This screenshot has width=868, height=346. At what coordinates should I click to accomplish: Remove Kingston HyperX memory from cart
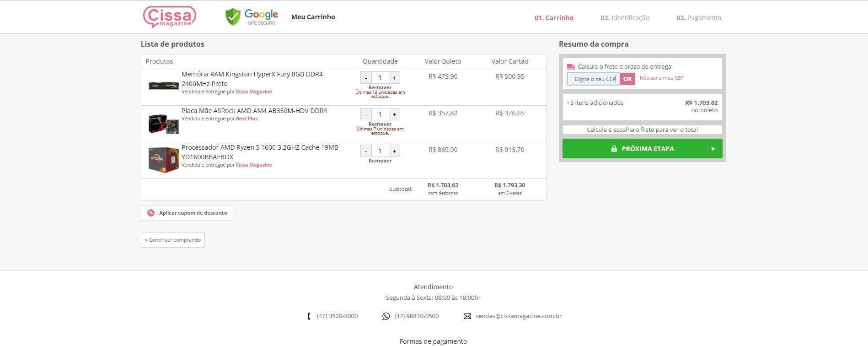[x=380, y=87]
